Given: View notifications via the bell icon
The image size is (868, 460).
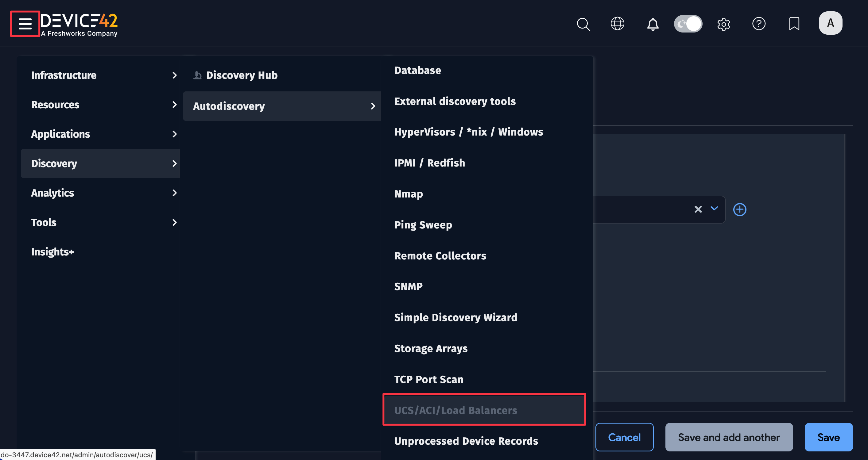Looking at the screenshot, I should [653, 24].
